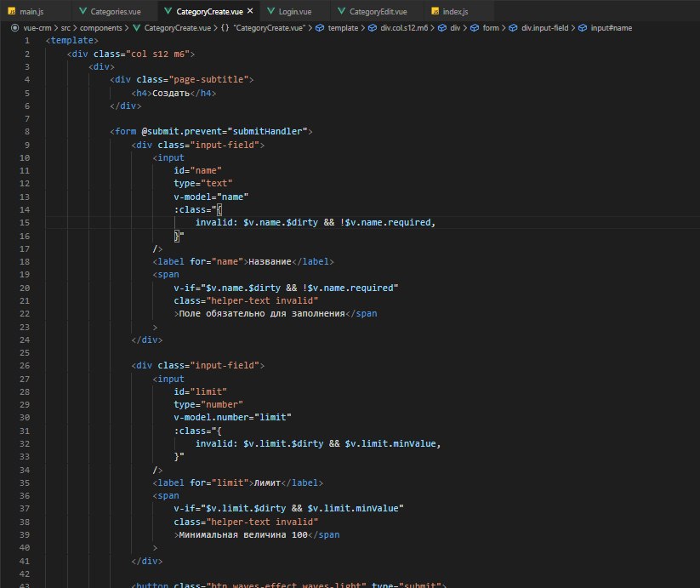This screenshot has width=700, height=588.
Task: Click line number 26 in gutter
Action: [25, 366]
